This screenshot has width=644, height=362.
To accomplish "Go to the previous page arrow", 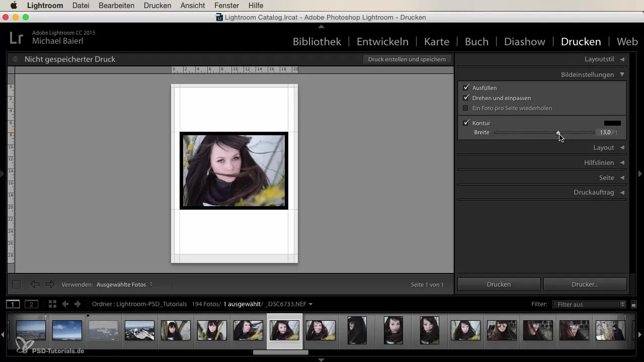I will pos(35,285).
